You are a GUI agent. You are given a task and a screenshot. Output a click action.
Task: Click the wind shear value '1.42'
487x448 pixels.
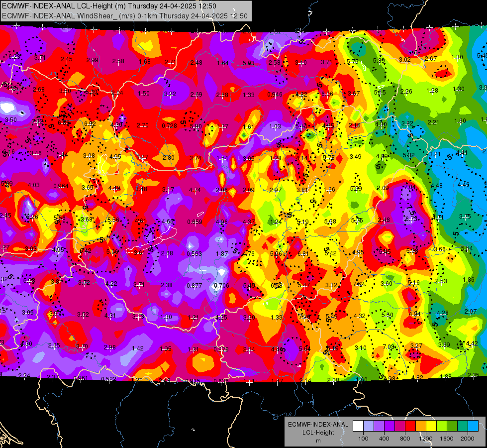[138, 348]
